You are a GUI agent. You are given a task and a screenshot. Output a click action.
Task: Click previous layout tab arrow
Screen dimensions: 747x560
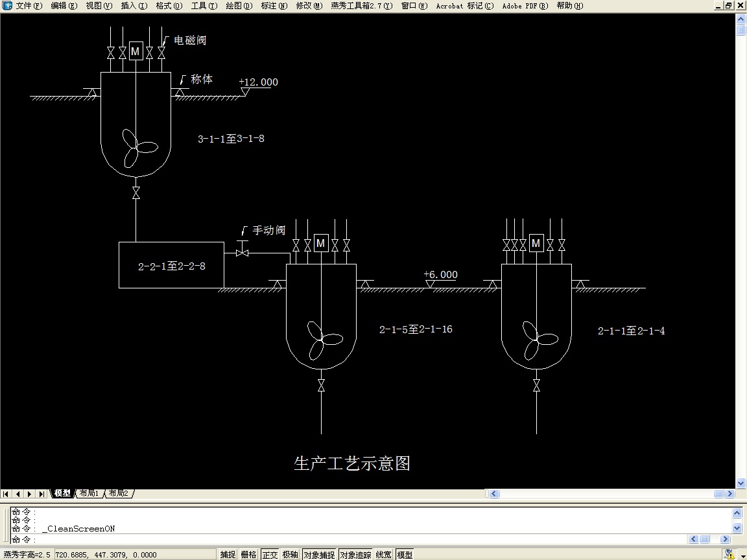coord(18,494)
